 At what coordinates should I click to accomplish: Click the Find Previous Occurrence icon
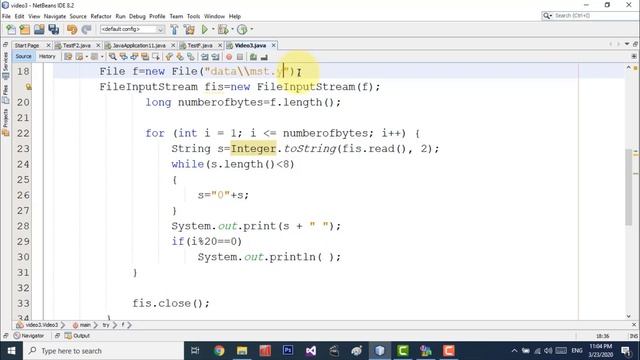(x=123, y=57)
